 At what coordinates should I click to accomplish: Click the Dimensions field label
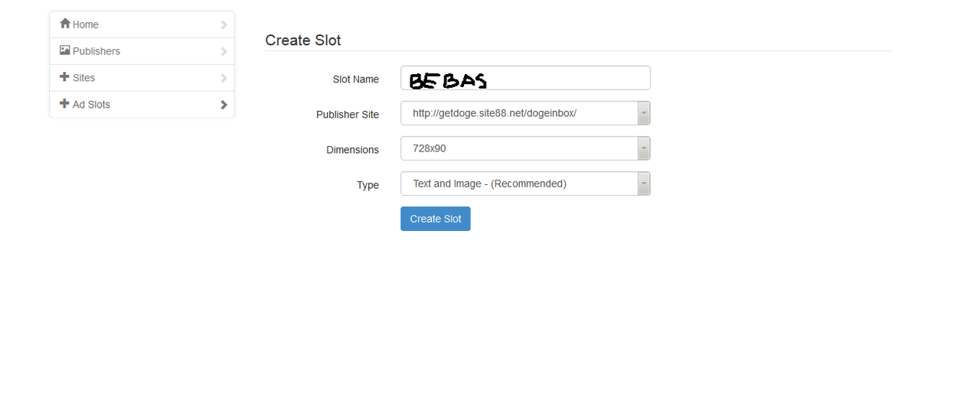[352, 150]
